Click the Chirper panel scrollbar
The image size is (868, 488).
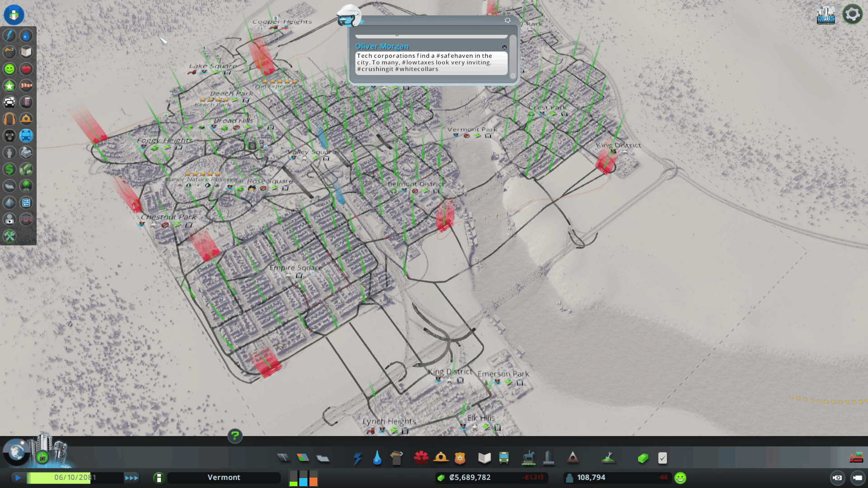(x=513, y=56)
